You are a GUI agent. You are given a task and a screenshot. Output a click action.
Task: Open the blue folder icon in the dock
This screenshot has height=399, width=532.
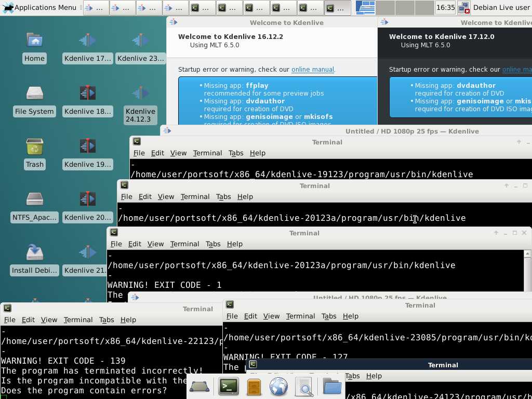tap(332, 387)
